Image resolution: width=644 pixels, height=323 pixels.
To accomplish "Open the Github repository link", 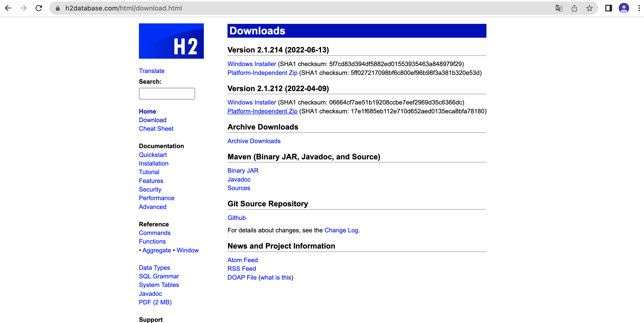I will [236, 218].
